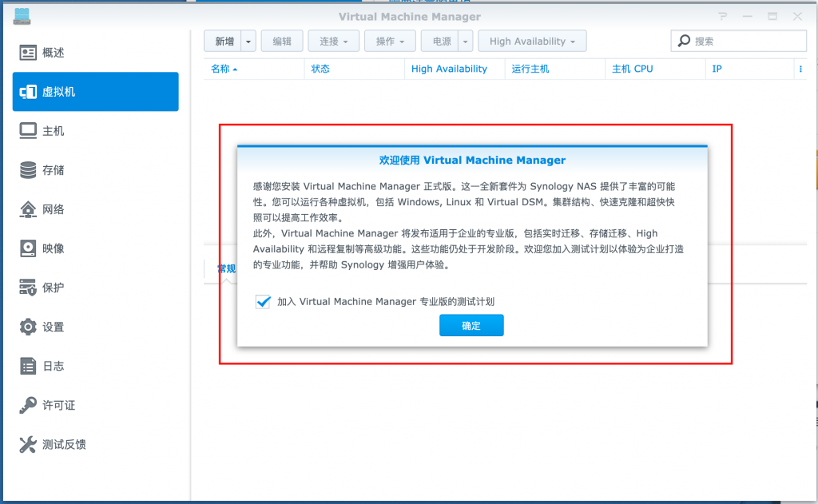Open the 操作 dropdown menu
The image size is (818, 504).
pos(390,42)
